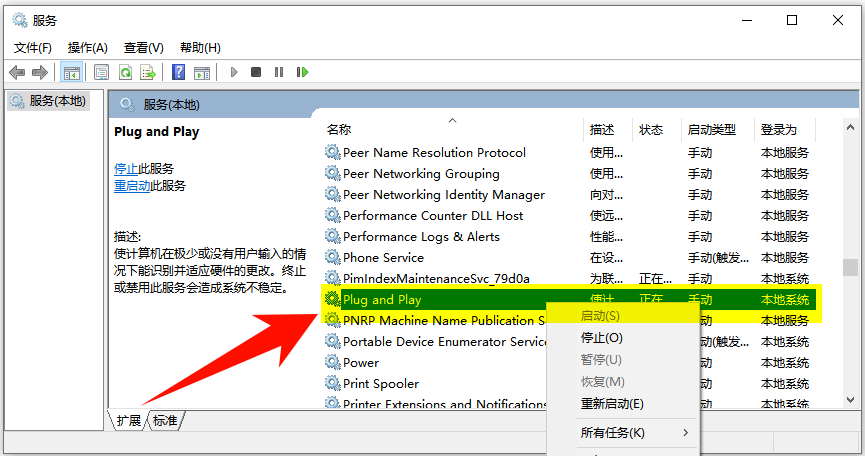Click the gear icon beside Performance Counter DLL Host

click(x=333, y=215)
